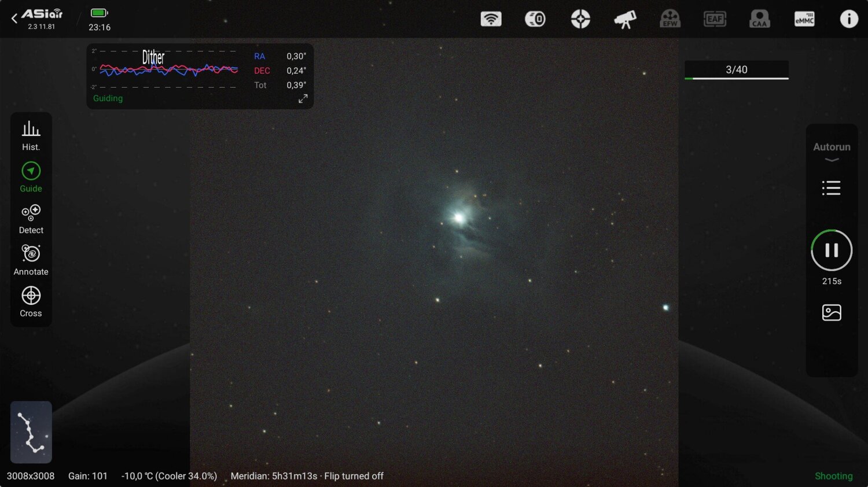
Task: Click the Guiding status label
Action: pos(108,98)
